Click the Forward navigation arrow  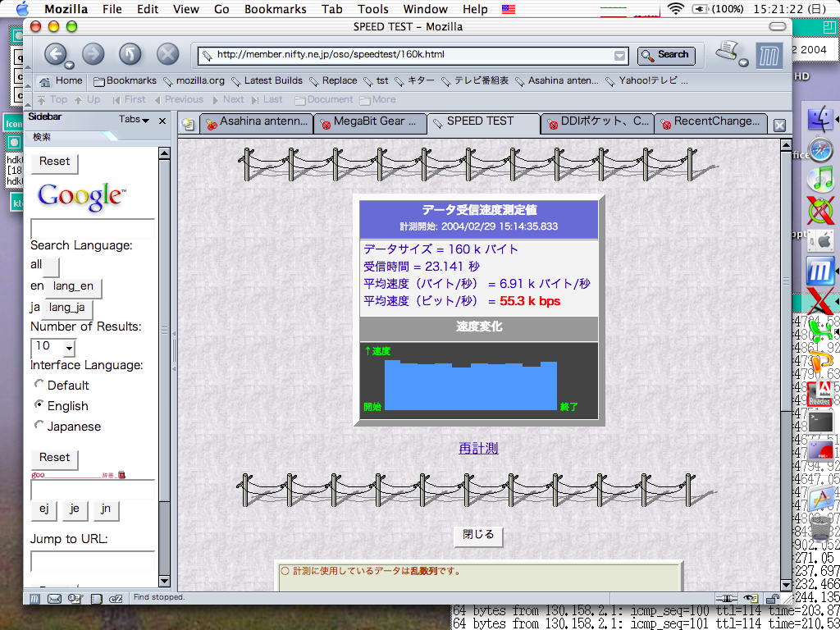[93, 53]
